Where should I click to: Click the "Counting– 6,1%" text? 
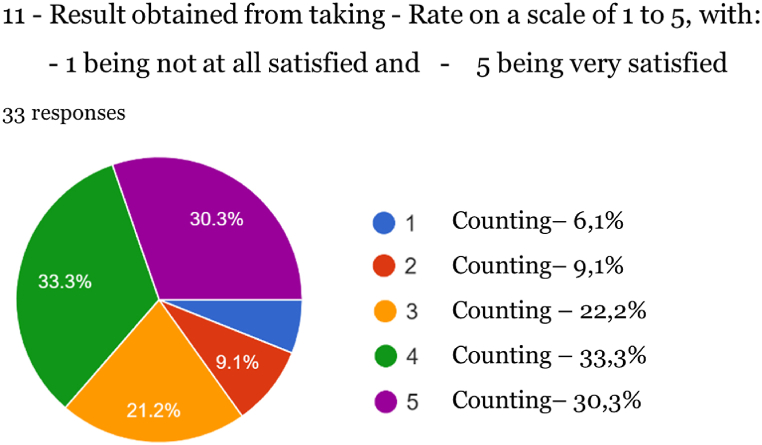[x=539, y=222]
